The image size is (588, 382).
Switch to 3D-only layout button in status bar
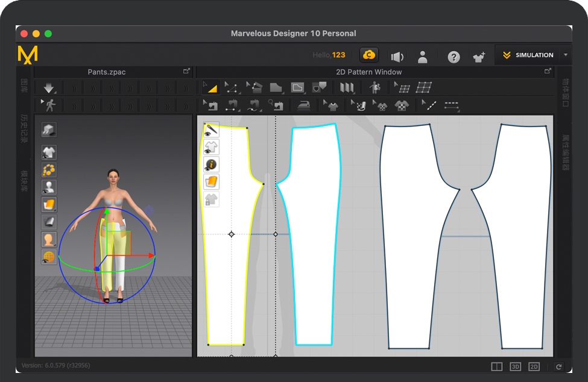tap(516, 366)
